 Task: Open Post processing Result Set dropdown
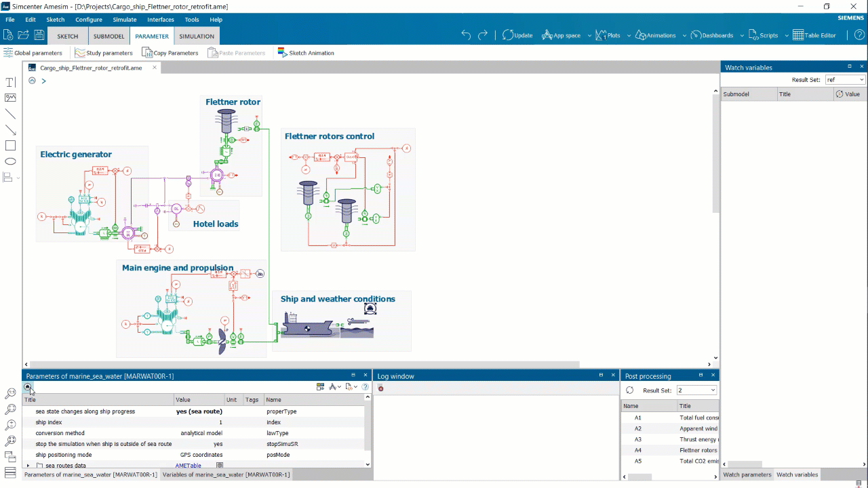696,390
